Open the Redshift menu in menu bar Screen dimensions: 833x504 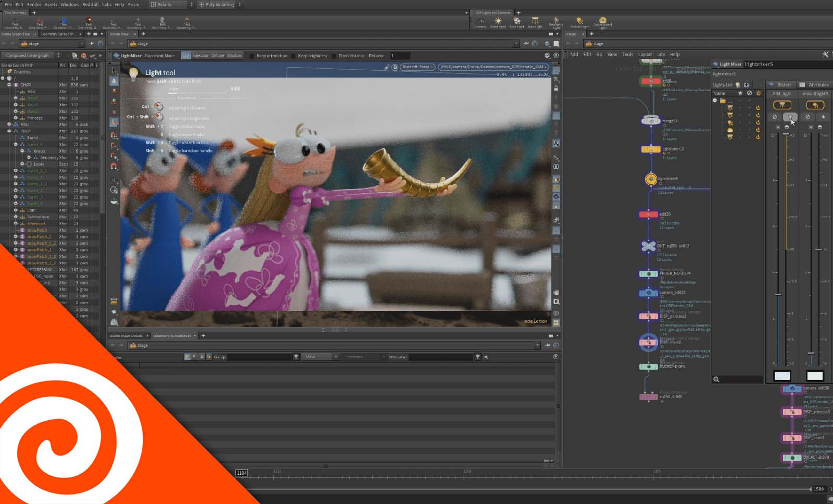(x=90, y=4)
